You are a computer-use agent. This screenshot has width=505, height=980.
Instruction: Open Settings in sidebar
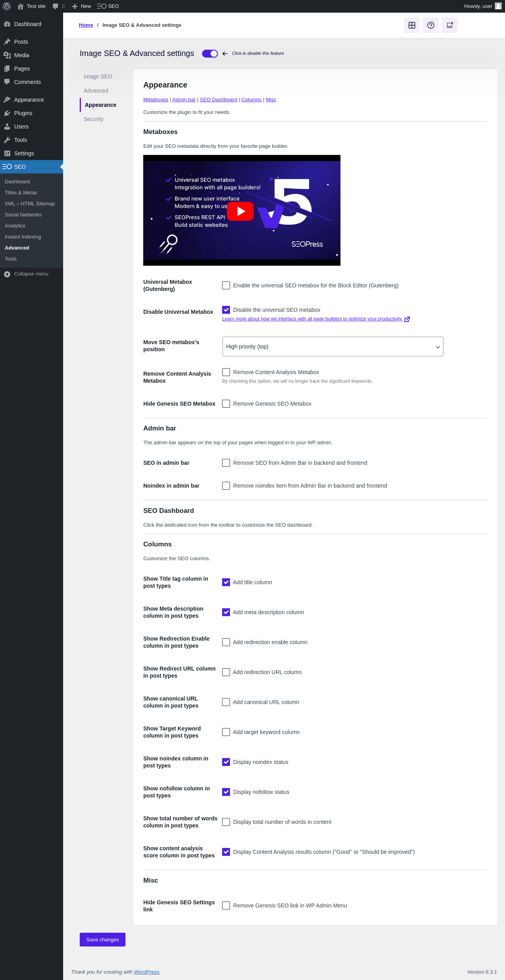coord(32,153)
